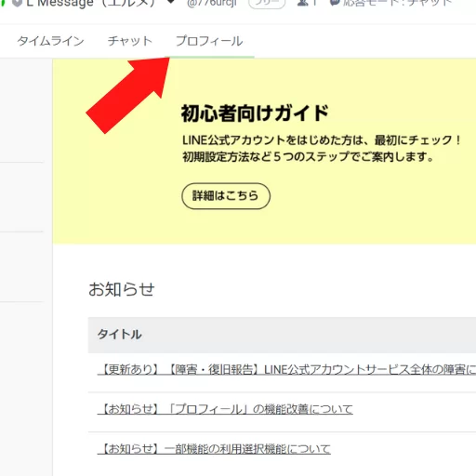
Task: Click the フリー plan badge
Action: click(x=267, y=4)
